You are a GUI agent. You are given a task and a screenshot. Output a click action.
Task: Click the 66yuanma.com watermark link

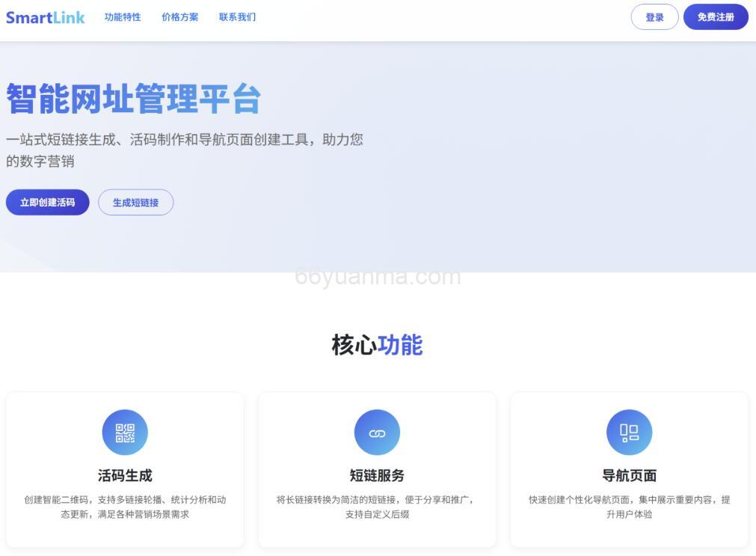pyautogui.click(x=375, y=277)
